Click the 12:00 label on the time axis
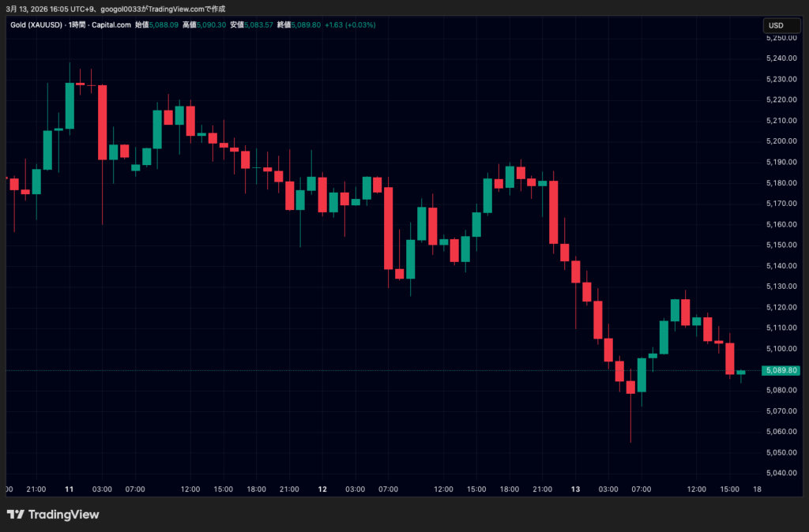This screenshot has height=532, width=809. (x=190, y=489)
